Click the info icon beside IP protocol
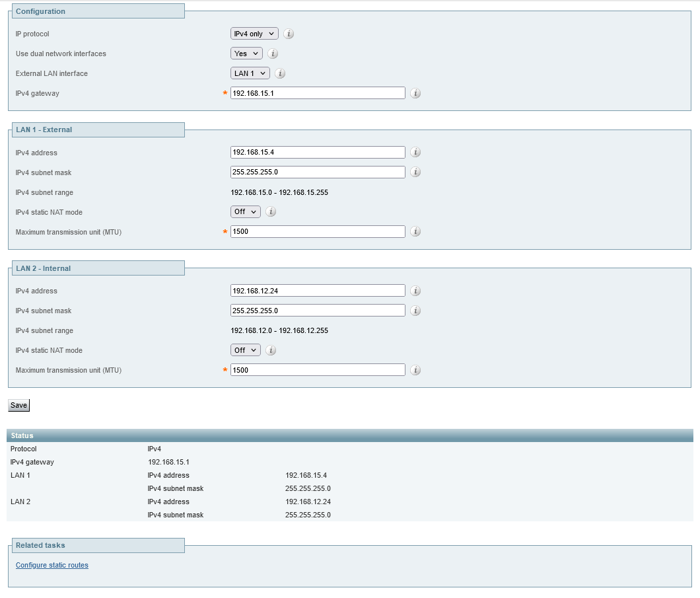 pyautogui.click(x=288, y=34)
